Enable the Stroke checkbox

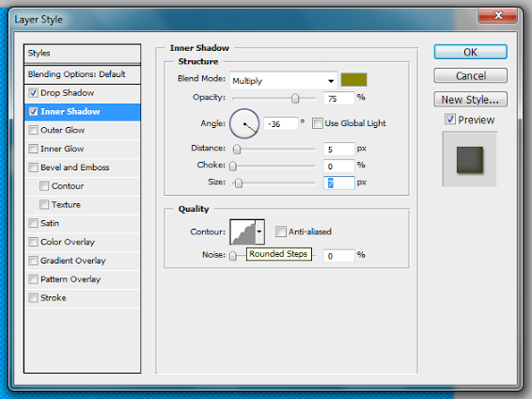pyautogui.click(x=33, y=297)
